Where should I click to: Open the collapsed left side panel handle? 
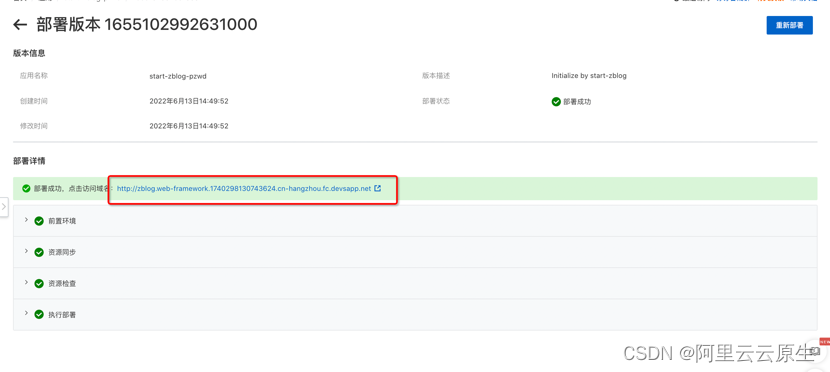click(x=4, y=207)
